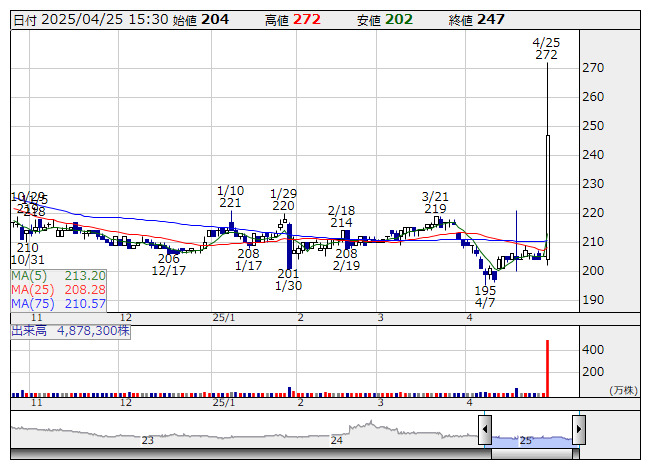Click the 安値 202 low price
This screenshot has width=653, height=470.
[385, 20]
